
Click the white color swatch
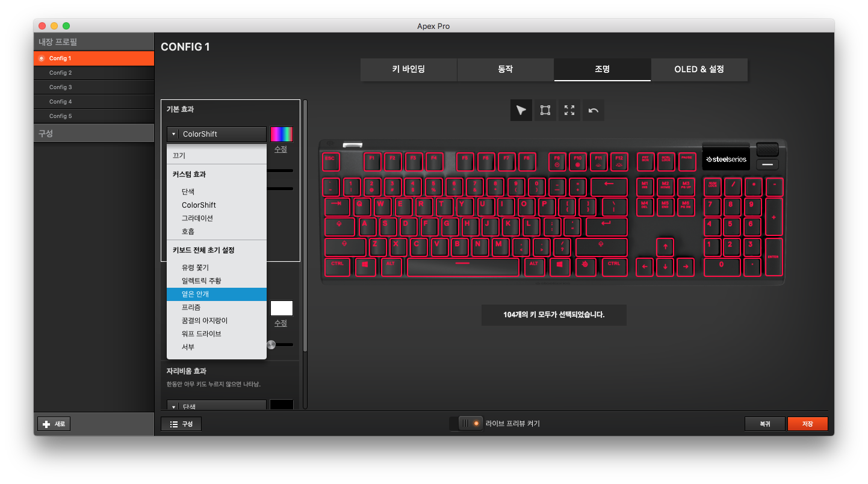tap(282, 308)
